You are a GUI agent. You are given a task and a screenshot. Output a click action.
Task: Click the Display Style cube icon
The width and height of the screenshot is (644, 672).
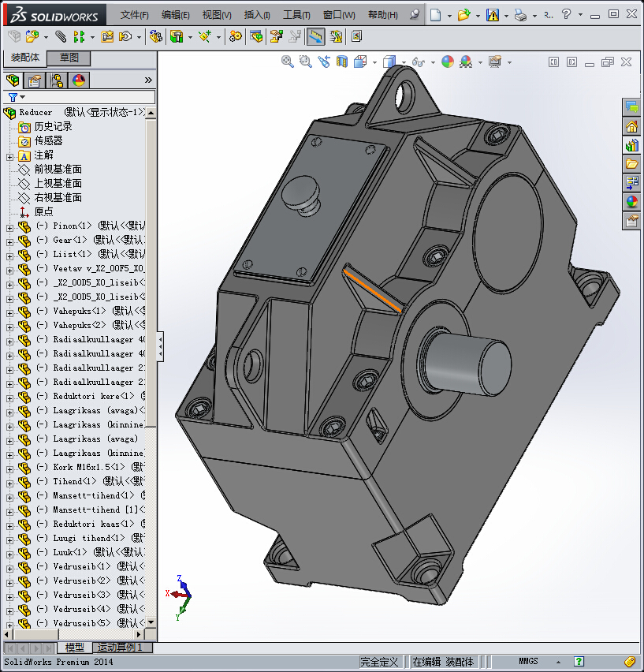click(x=389, y=62)
